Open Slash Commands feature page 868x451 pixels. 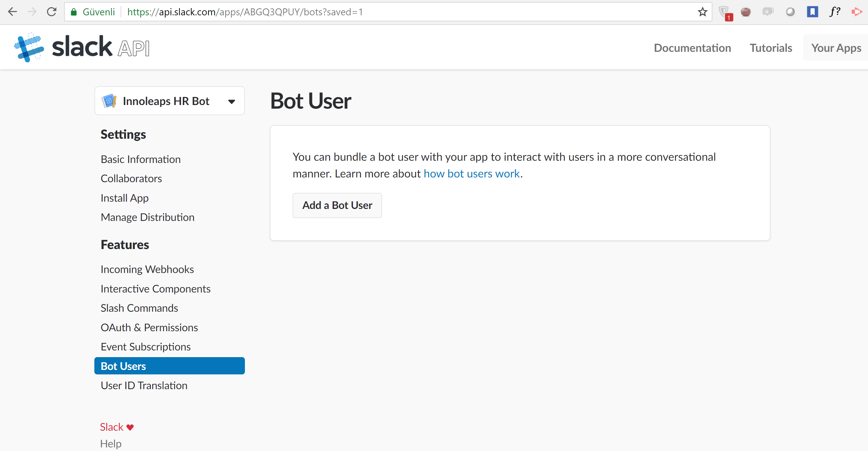[x=139, y=308]
